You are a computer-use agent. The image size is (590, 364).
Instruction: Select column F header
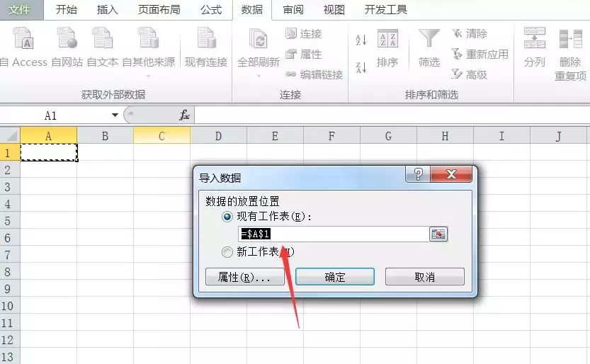click(x=332, y=136)
